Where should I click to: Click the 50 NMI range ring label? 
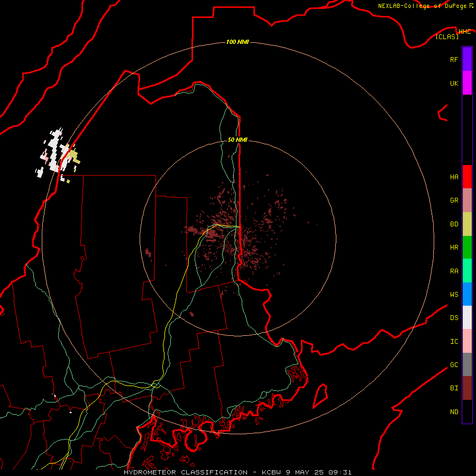click(x=237, y=140)
